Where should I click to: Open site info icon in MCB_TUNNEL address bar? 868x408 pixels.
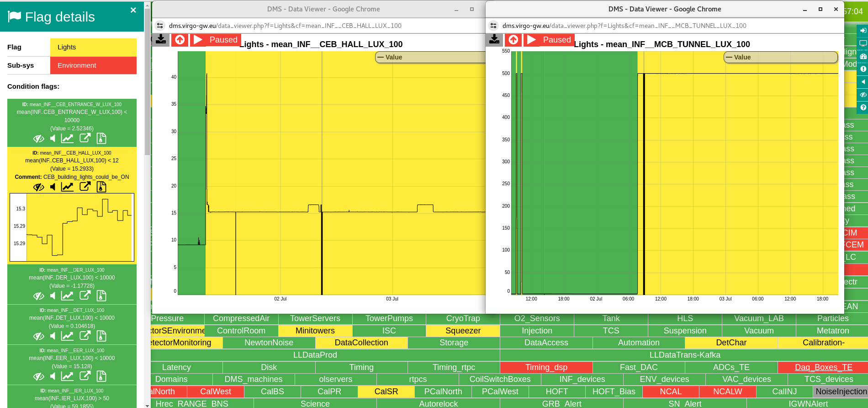[493, 26]
